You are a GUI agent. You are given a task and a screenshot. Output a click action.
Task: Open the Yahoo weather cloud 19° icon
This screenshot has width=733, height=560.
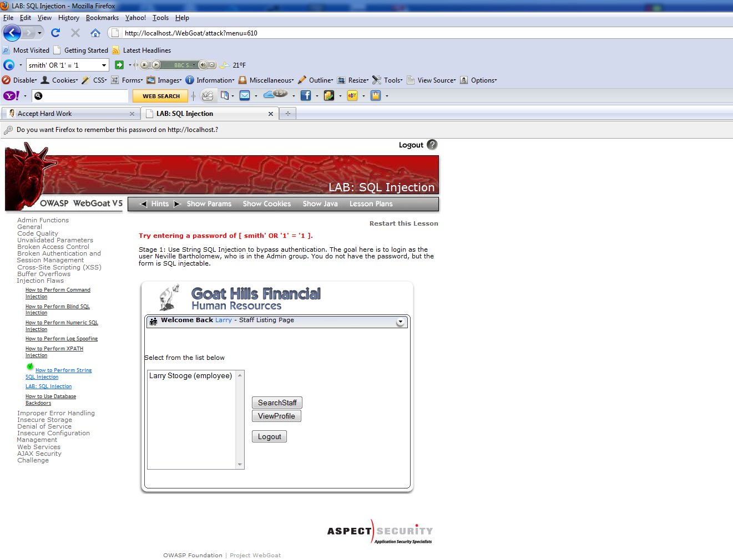tap(275, 94)
